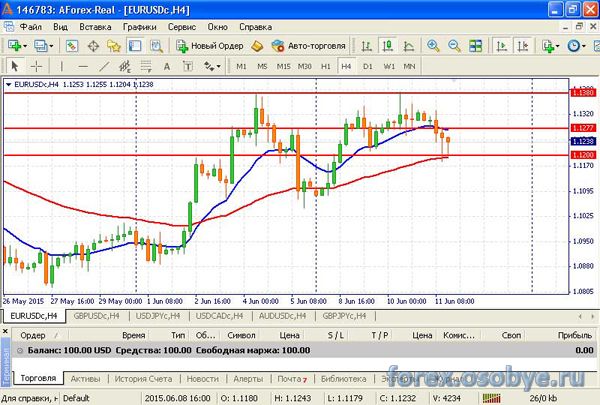Switch timeframe to MN
This screenshot has width=600, height=405.
coord(409,66)
